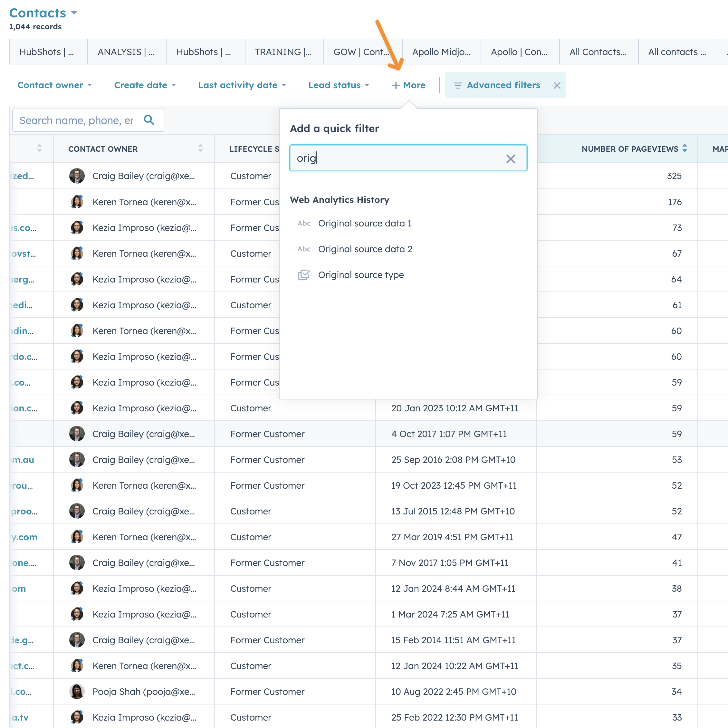Open the Apollo Midjo... view tab
This screenshot has height=728, width=728.
[x=441, y=52]
